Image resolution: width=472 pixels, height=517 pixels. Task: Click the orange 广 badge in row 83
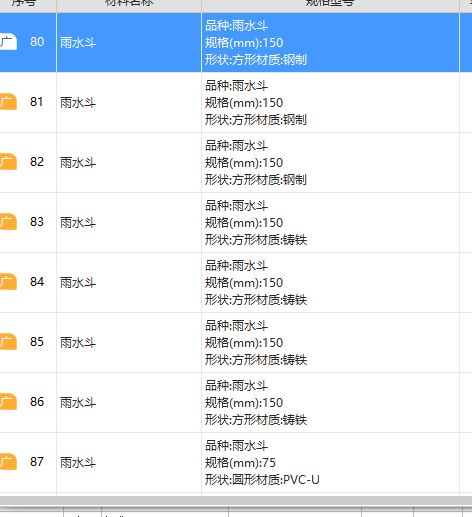(8, 222)
